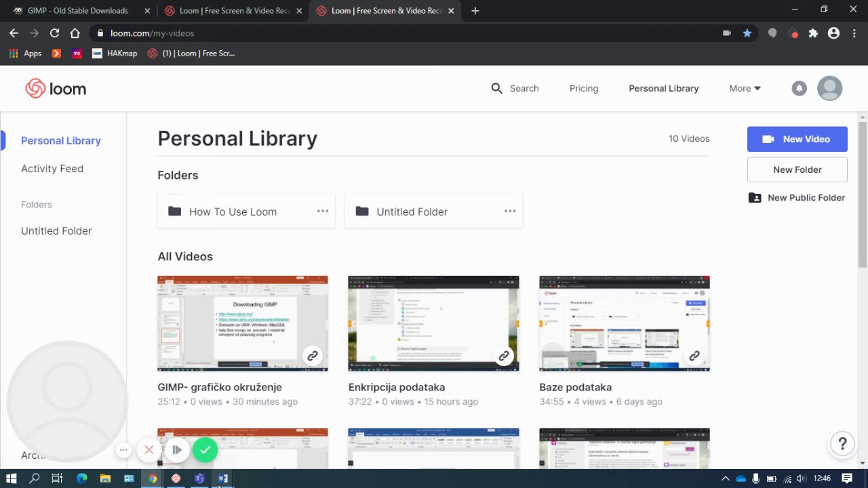Copy link of GIMP- grafičko okruženje video
The width and height of the screenshot is (868, 488).
point(313,356)
